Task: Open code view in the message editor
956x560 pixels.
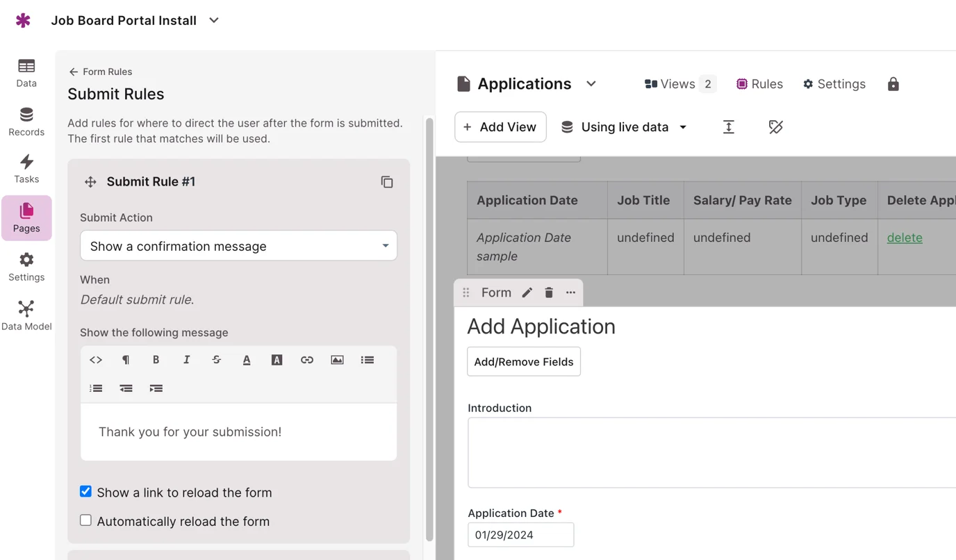Action: click(96, 360)
